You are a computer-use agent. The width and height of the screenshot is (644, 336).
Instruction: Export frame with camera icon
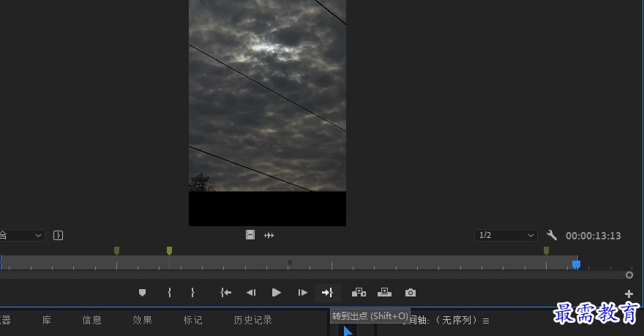click(x=411, y=293)
